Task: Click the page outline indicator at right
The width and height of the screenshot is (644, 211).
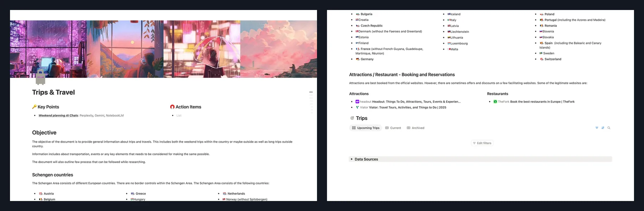Action: 311,102
